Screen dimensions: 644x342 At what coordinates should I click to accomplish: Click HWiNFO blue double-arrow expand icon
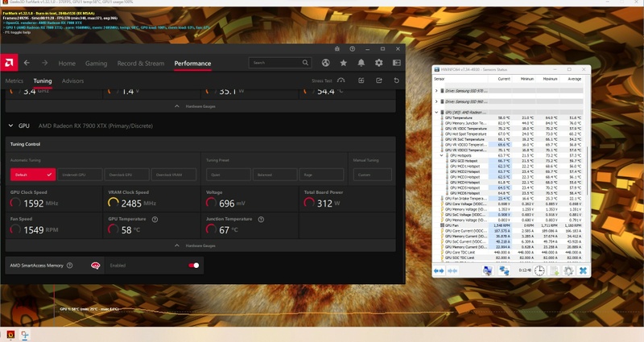(439, 271)
